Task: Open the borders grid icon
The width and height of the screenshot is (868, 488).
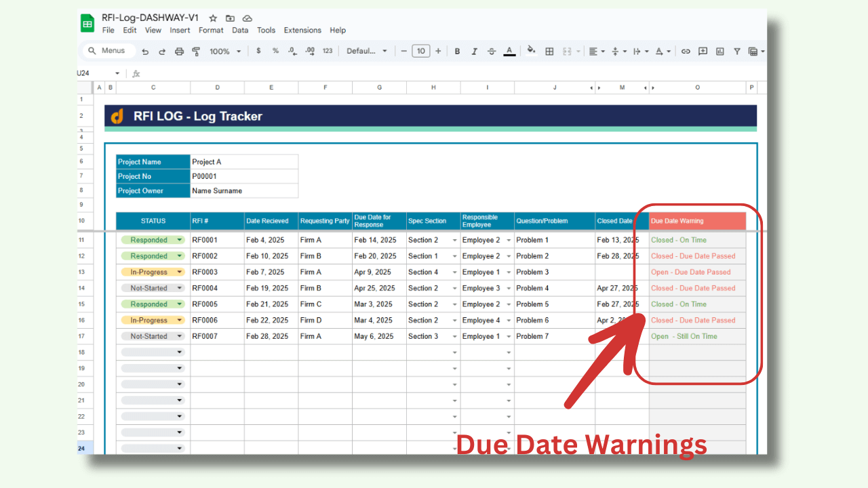Action: point(549,52)
